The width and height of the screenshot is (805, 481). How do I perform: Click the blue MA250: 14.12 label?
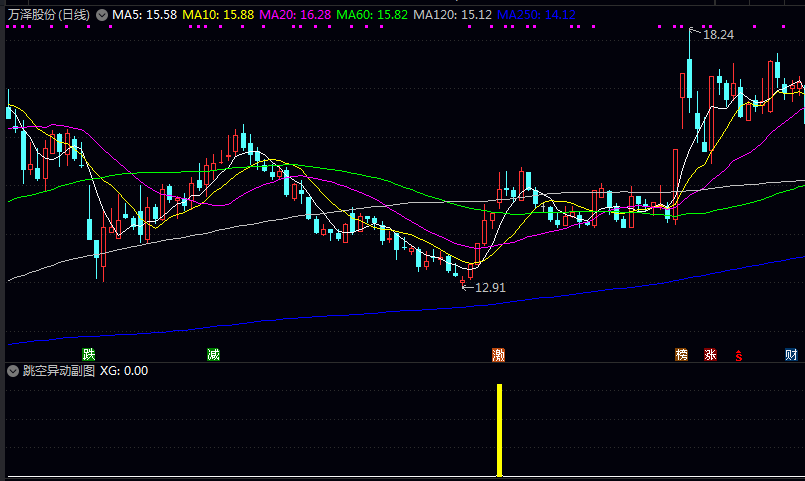[x=536, y=15]
